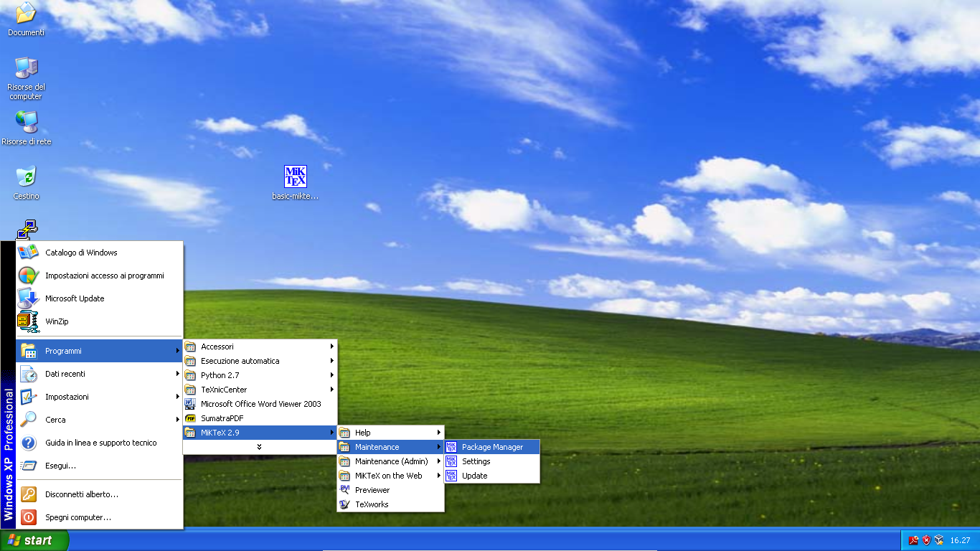980x551 pixels.
Task: Open Esecuzione automatica folder
Action: pyautogui.click(x=260, y=361)
